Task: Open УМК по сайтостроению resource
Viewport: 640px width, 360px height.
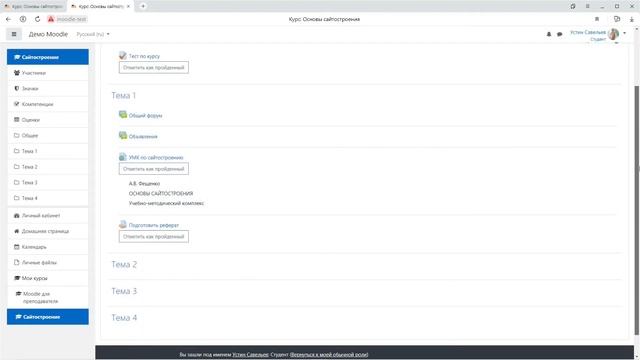Action: [x=156, y=158]
